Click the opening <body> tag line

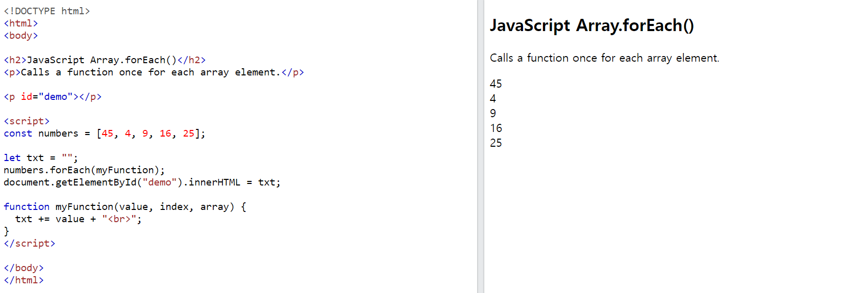coord(21,35)
